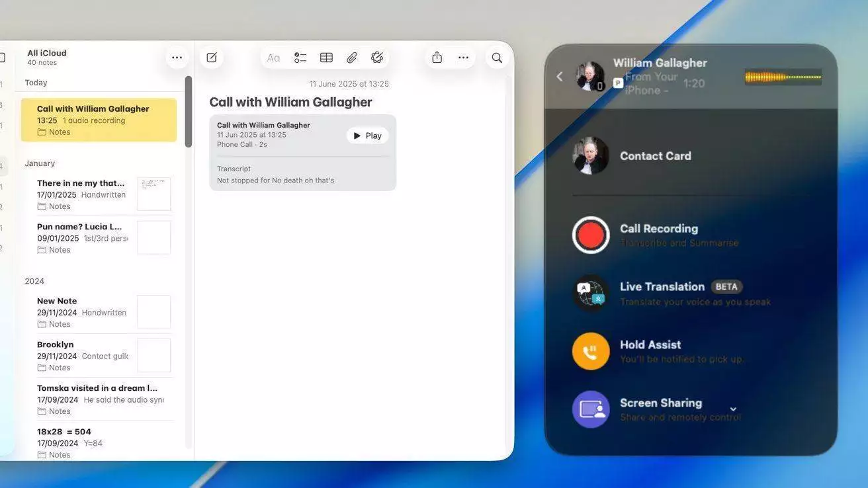The height and width of the screenshot is (488, 868).
Task: Click the 'Hold Assist' label
Action: 650,345
